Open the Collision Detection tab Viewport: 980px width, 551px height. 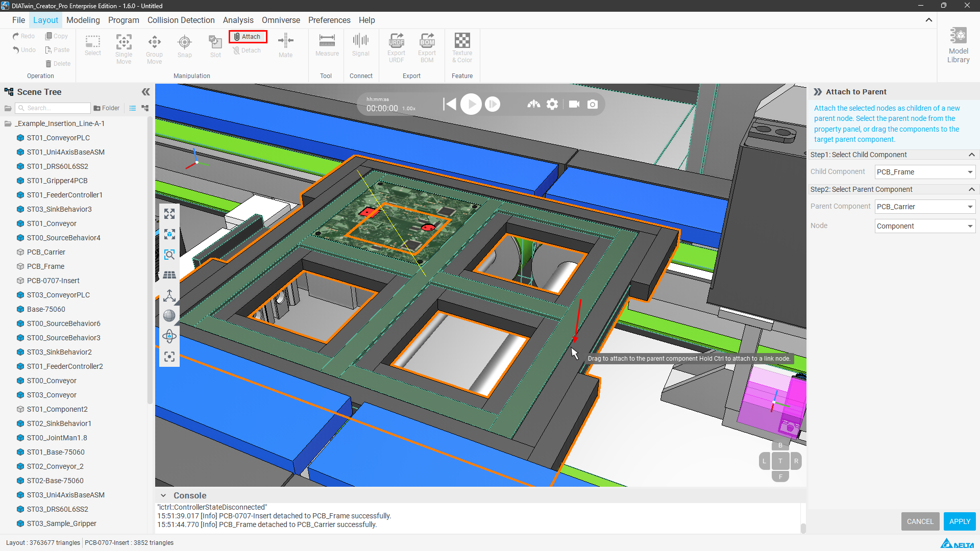(181, 20)
